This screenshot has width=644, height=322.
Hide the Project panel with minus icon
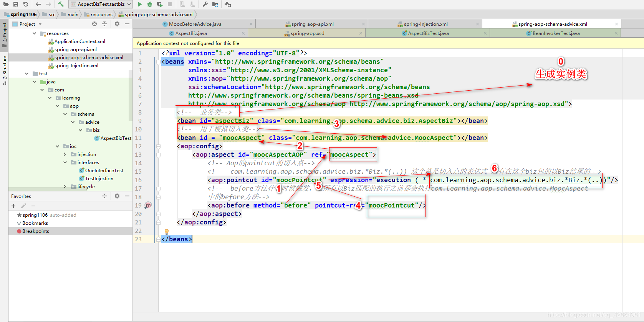tap(127, 24)
